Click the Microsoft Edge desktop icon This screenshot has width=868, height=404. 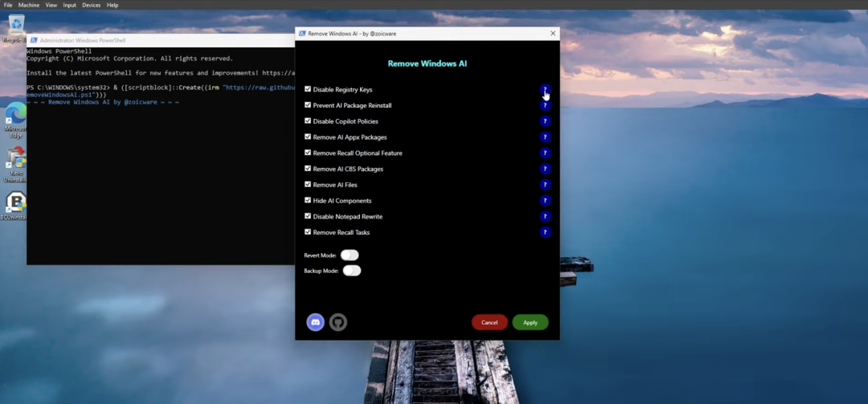(16, 120)
